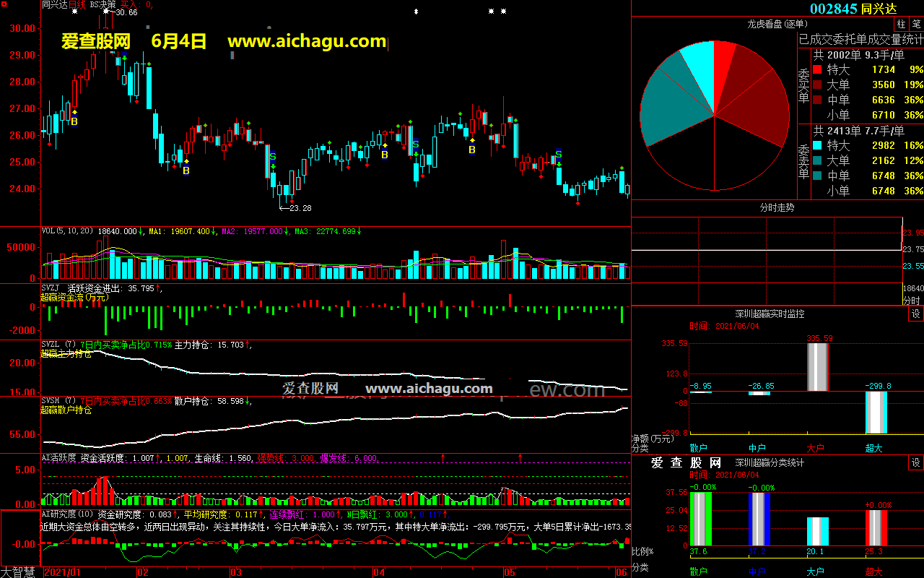Screen dimensions: 924x578
Task: Click the 大户 bar showing 335.59
Action: [817, 367]
